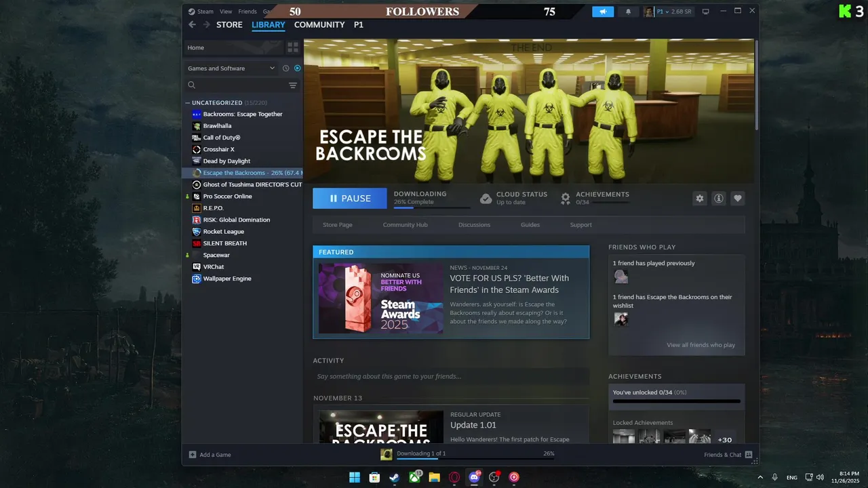868x488 pixels.
Task: Open the game's Store Page link
Action: (x=338, y=225)
